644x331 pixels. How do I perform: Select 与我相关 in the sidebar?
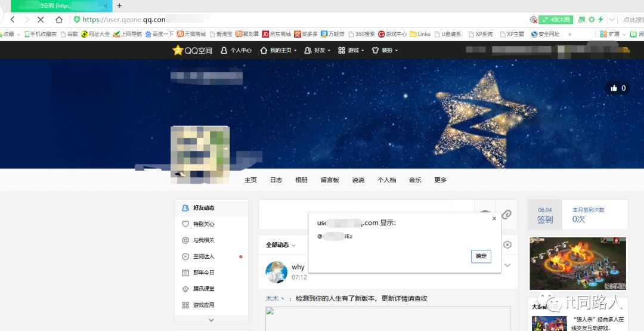click(211, 240)
